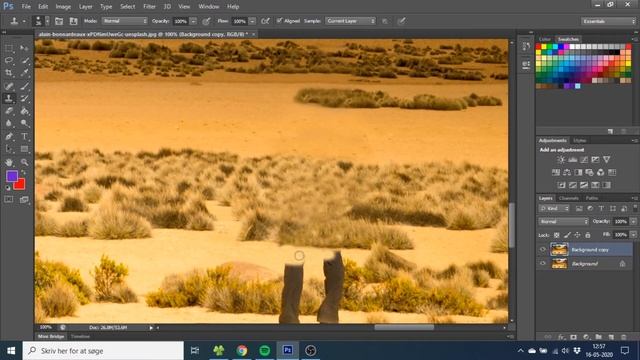Add a Curves adjustment

pos(584,160)
